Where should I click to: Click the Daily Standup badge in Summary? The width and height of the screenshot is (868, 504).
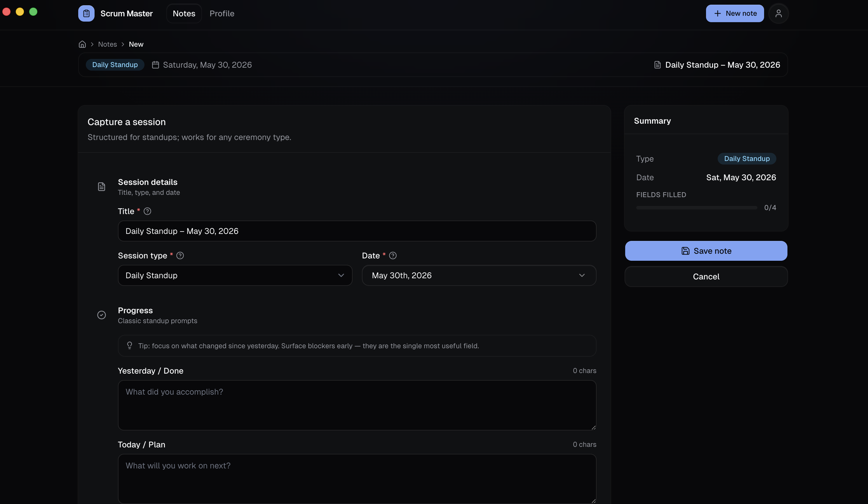747,158
